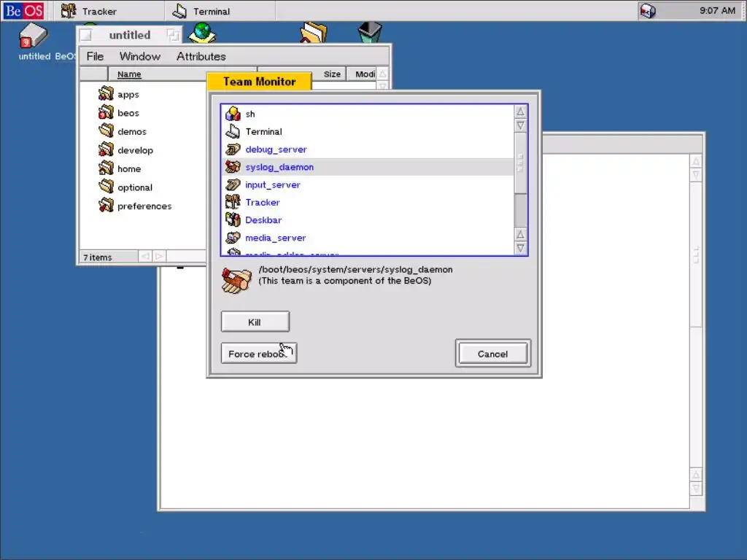This screenshot has height=560, width=747.
Task: Click the untitled disk icon on desktop
Action: (34, 36)
